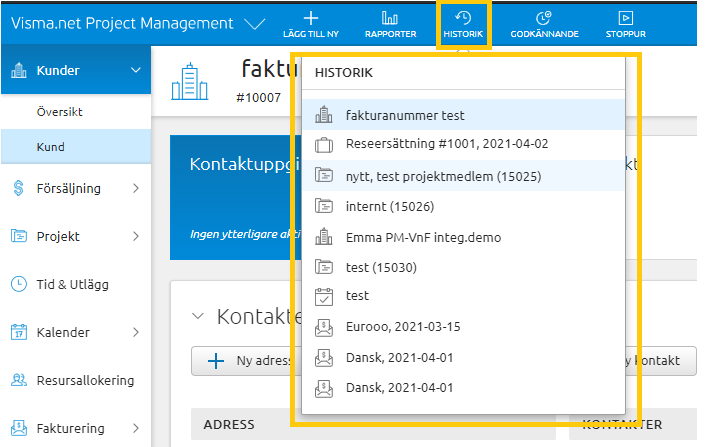This screenshot has height=447, width=708.
Task: Click folder icon beside nytt, test projektmedlem
Action: (324, 175)
